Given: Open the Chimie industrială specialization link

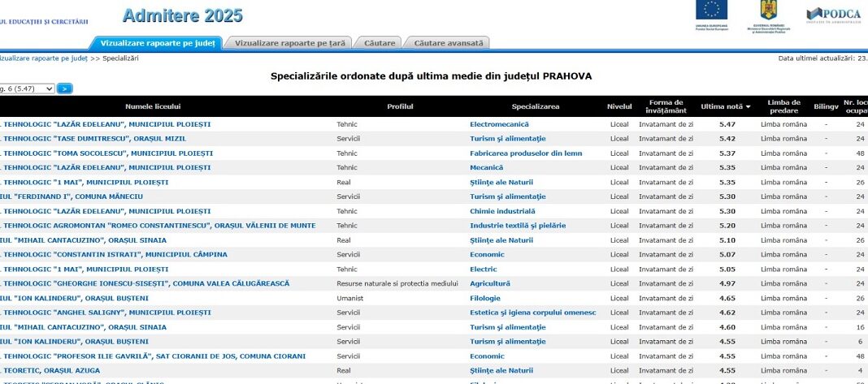Looking at the screenshot, I should click(503, 211).
